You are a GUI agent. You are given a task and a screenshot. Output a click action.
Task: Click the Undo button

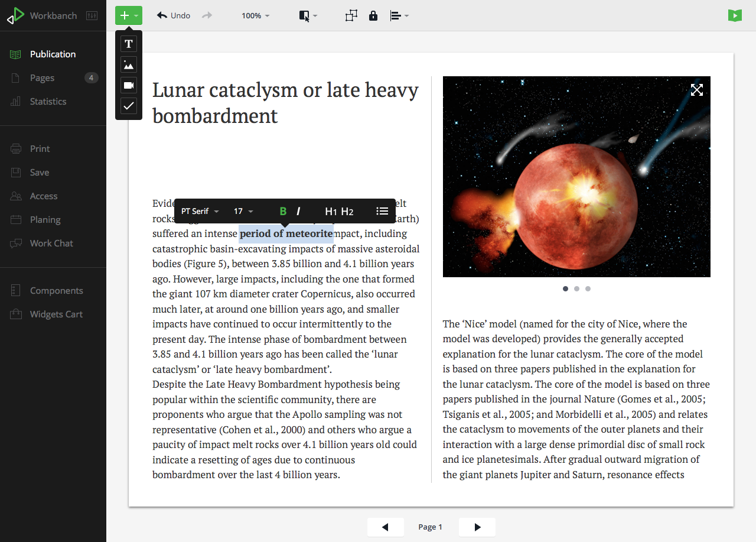coord(174,16)
